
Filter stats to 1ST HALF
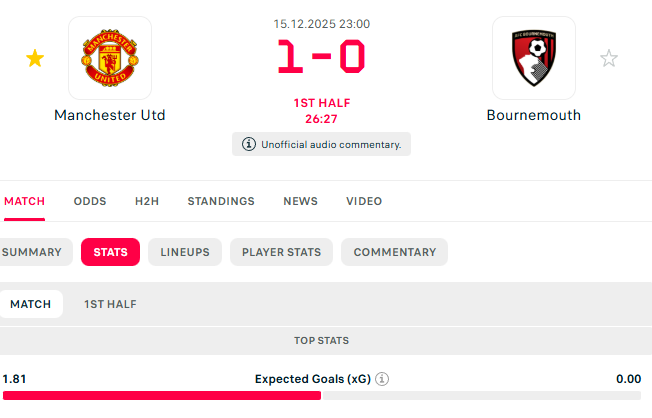110,304
